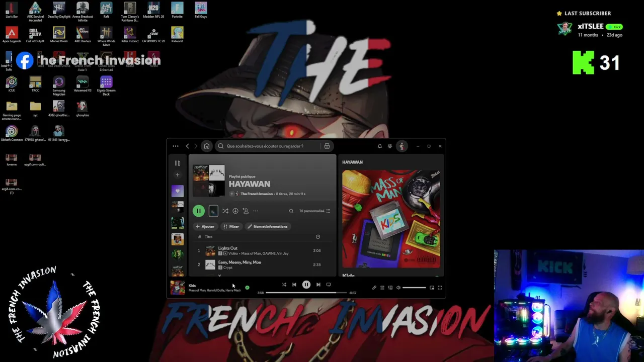Select the Raft desktop shortcut
Image resolution: width=644 pixels, height=362 pixels.
(106, 10)
